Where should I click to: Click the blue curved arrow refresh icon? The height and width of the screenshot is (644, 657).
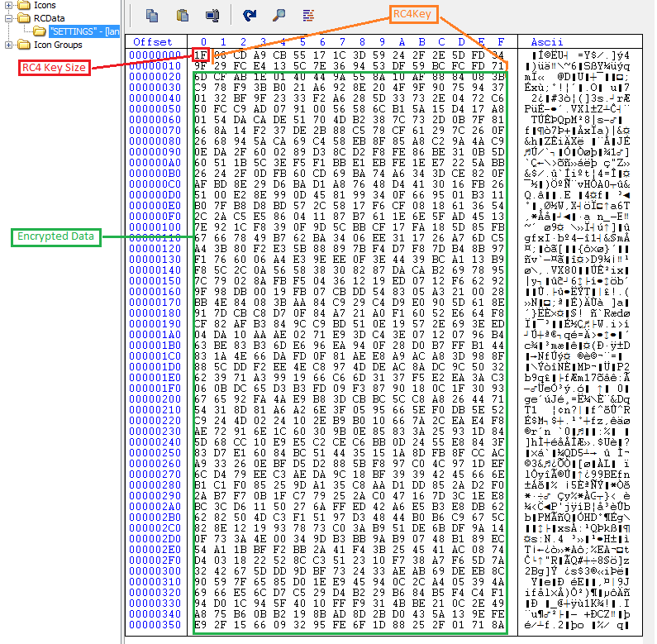(250, 16)
